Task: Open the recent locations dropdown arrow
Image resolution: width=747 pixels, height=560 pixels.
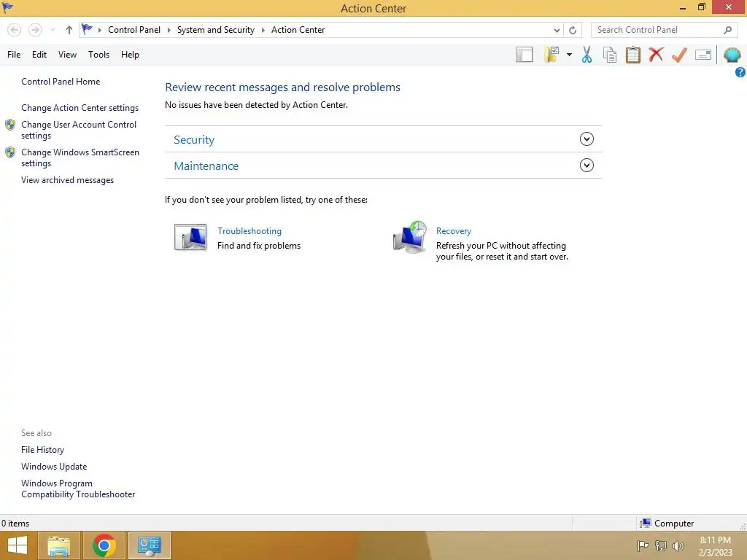Action: click(x=53, y=30)
